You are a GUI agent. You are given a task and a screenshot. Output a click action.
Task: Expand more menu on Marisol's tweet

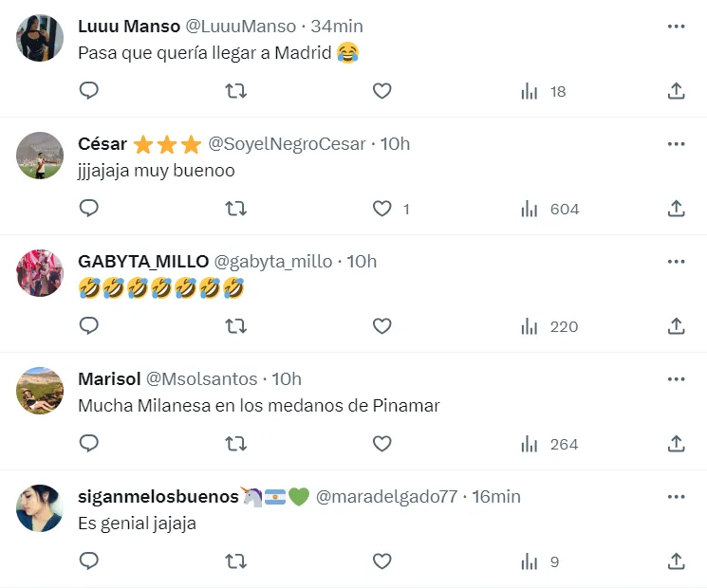coord(676,379)
